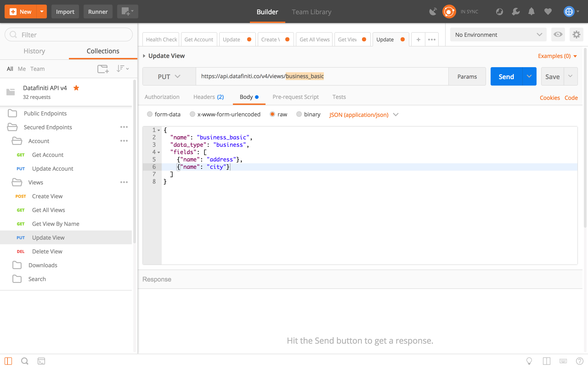
Task: Open the Create View POST request
Action: [66, 196]
